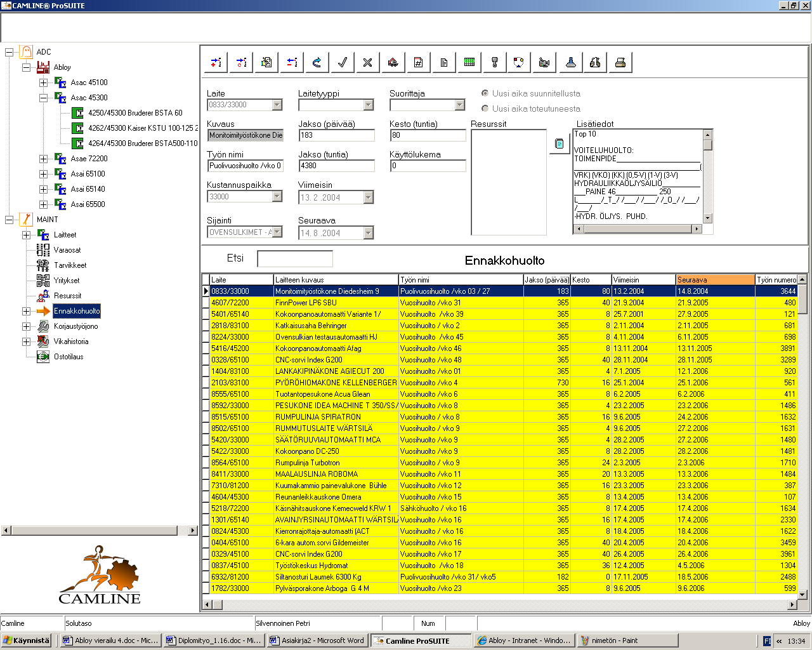Click the Käyttölukema input field
The image size is (812, 650).
click(428, 166)
